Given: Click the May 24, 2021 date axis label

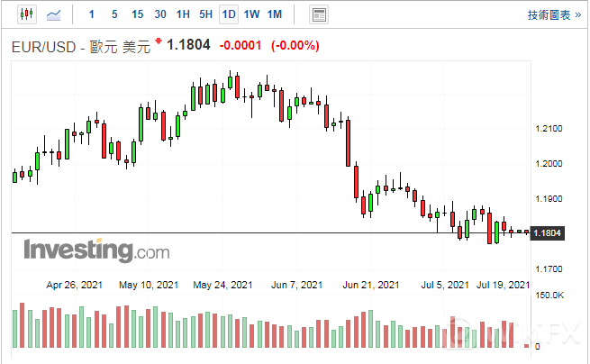Looking at the screenshot, I should [x=222, y=285].
